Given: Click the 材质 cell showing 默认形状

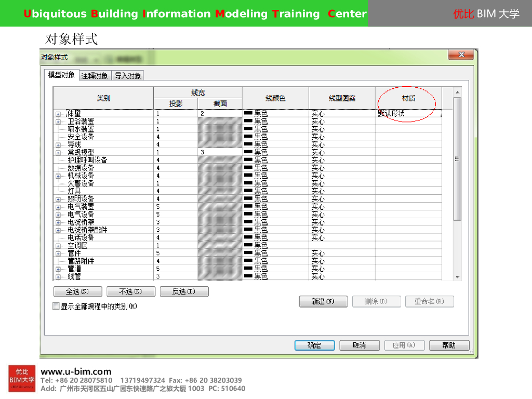Looking at the screenshot, I should (408, 113).
